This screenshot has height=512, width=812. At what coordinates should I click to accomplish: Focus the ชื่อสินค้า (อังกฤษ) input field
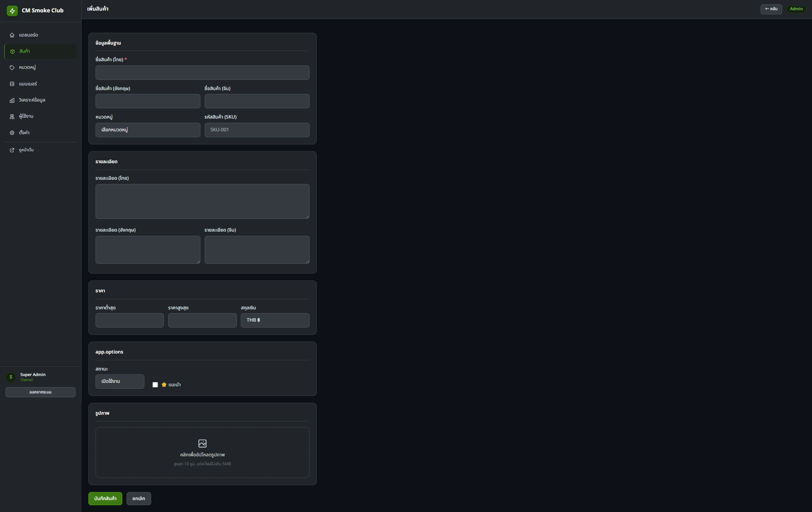pyautogui.click(x=148, y=101)
